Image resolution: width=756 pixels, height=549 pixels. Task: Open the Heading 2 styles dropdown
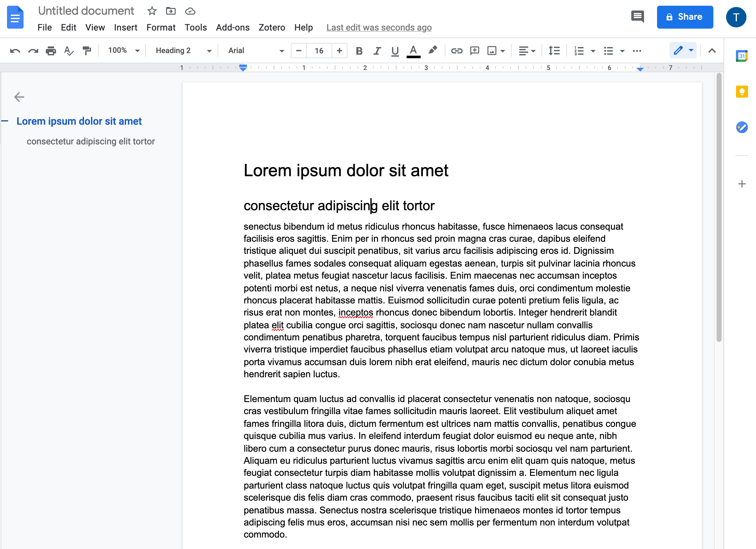(x=182, y=51)
